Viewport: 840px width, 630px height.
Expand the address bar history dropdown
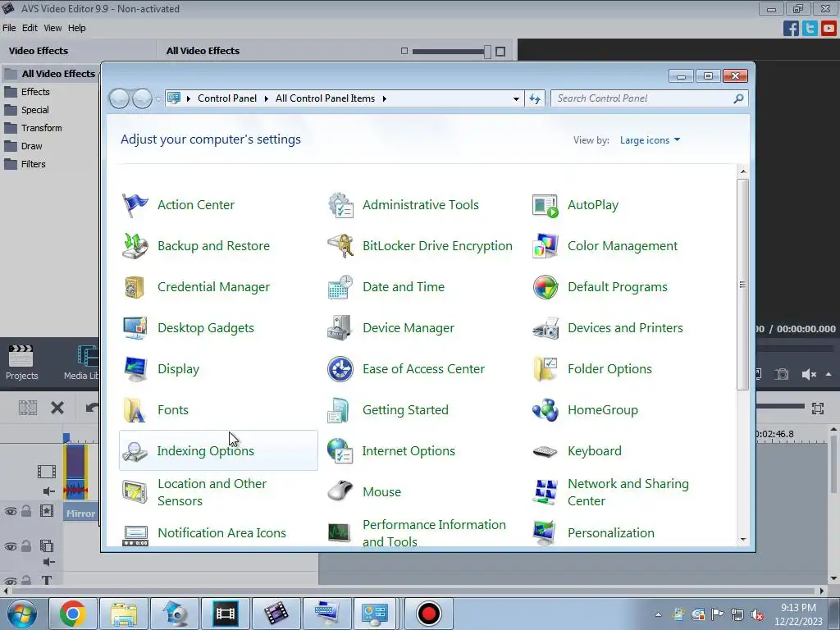coord(516,98)
